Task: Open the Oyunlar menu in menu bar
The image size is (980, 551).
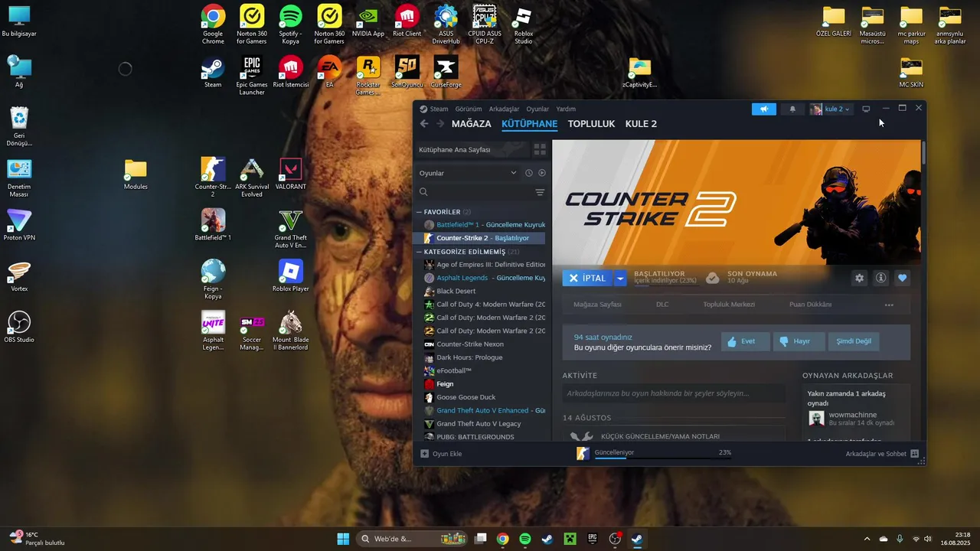Action: point(537,109)
